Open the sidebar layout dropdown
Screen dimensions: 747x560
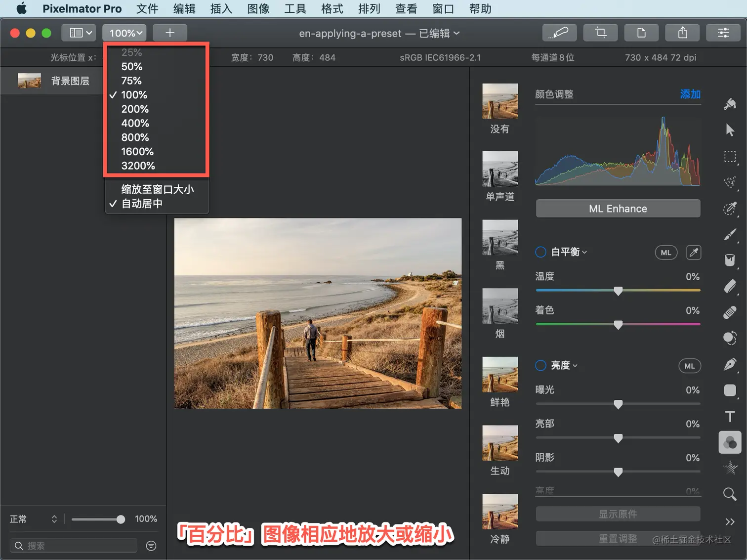(x=79, y=33)
